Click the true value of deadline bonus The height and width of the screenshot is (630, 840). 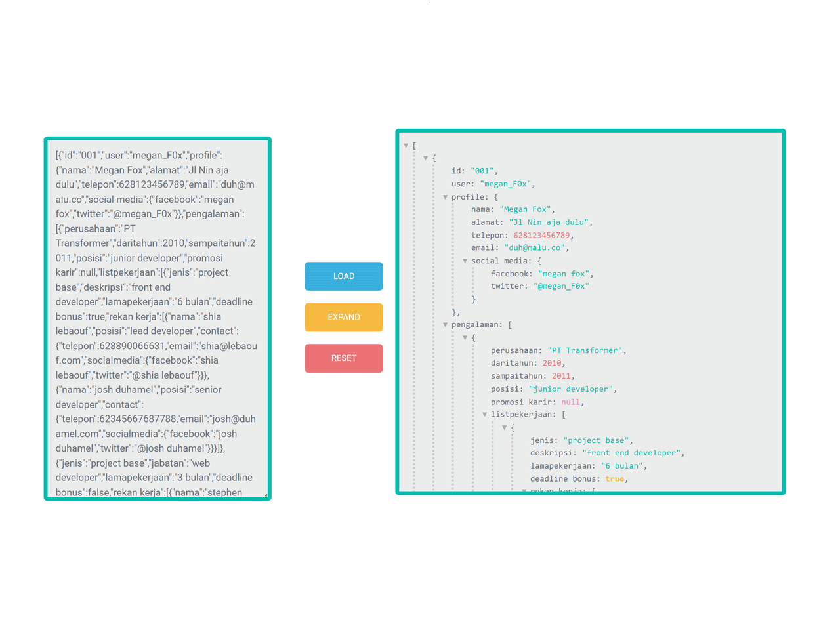614,478
